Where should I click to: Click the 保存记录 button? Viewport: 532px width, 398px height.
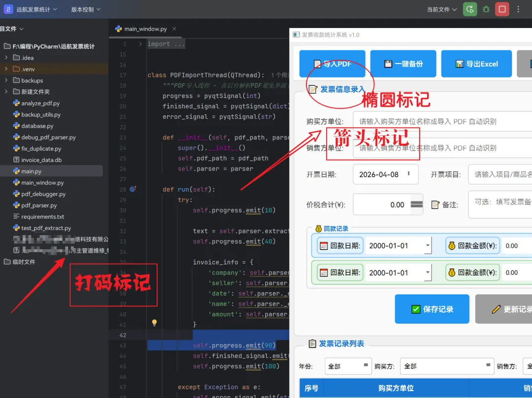click(x=432, y=309)
